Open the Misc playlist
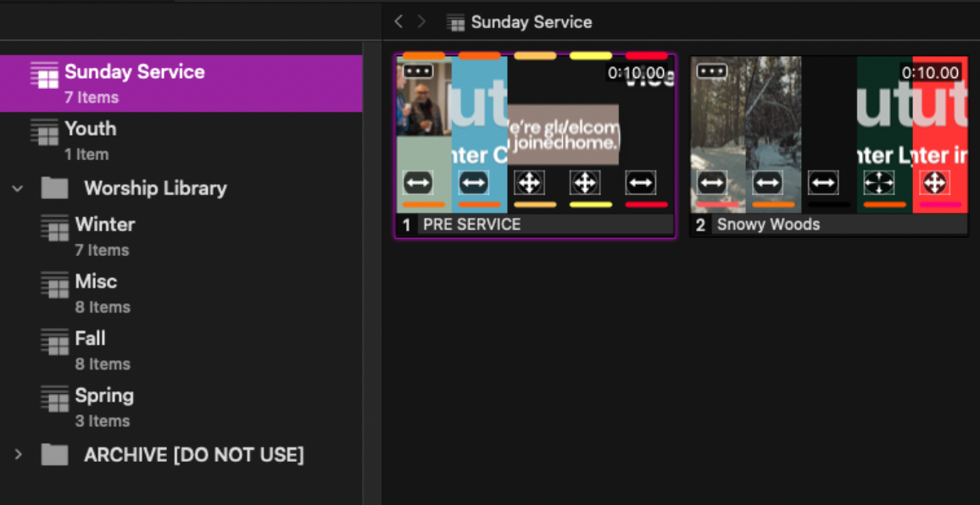 [96, 281]
